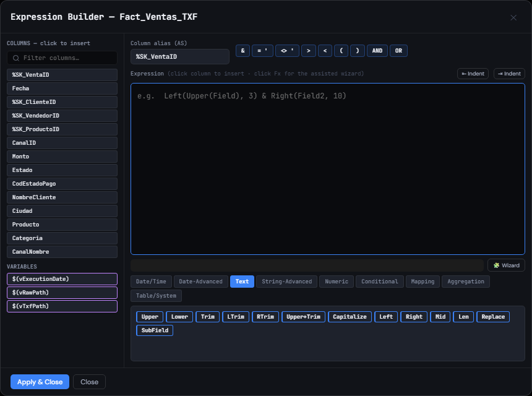Insert the NombreCliente column

(x=62, y=197)
